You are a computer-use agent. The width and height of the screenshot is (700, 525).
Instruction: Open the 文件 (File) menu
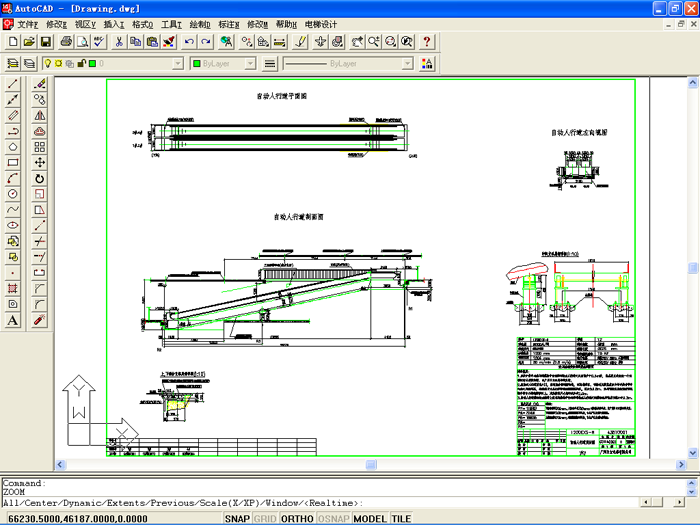[27, 24]
